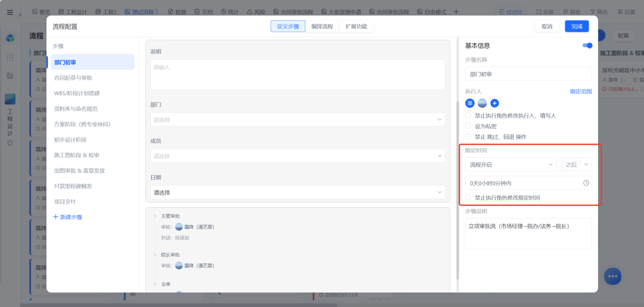Click the 部 department executor avatar
Viewport: 644px width, 307px height.
tap(470, 103)
